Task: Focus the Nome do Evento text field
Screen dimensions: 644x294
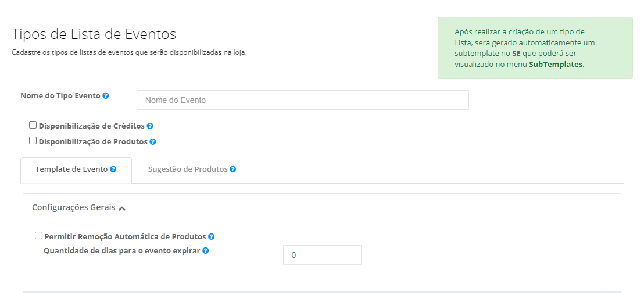Action: (303, 100)
